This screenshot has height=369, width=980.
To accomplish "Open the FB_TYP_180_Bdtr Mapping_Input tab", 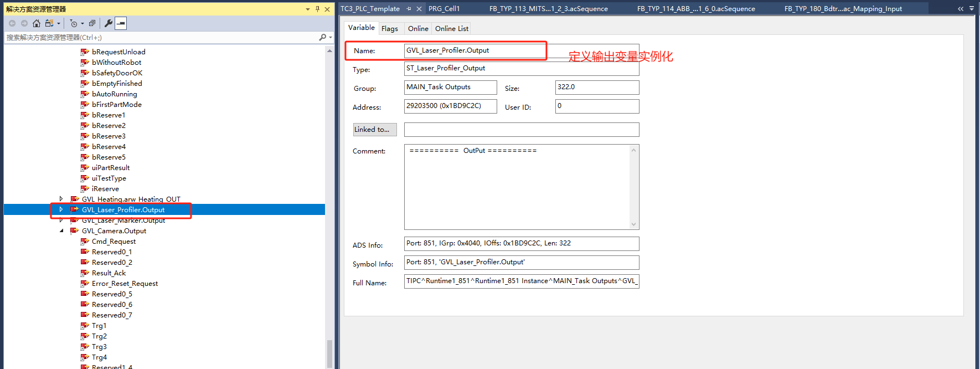I will tap(843, 9).
